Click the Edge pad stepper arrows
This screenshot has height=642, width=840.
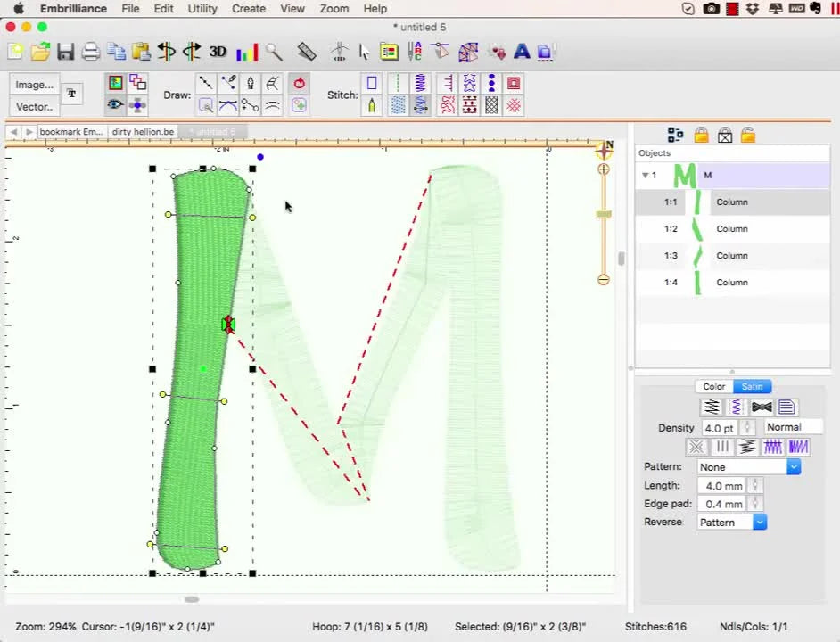[x=755, y=504]
